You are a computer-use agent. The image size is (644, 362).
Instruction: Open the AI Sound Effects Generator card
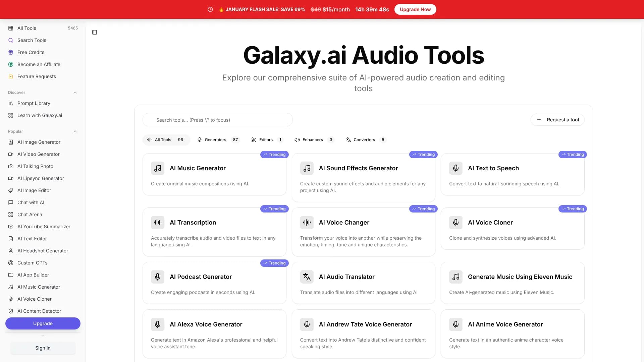click(364, 178)
